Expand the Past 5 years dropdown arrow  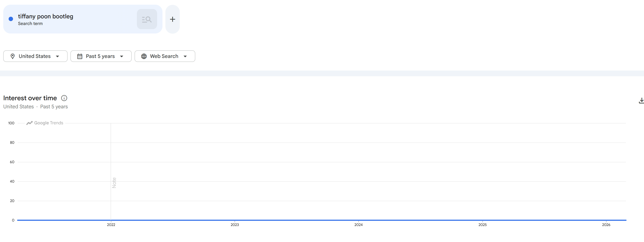pyautogui.click(x=122, y=56)
